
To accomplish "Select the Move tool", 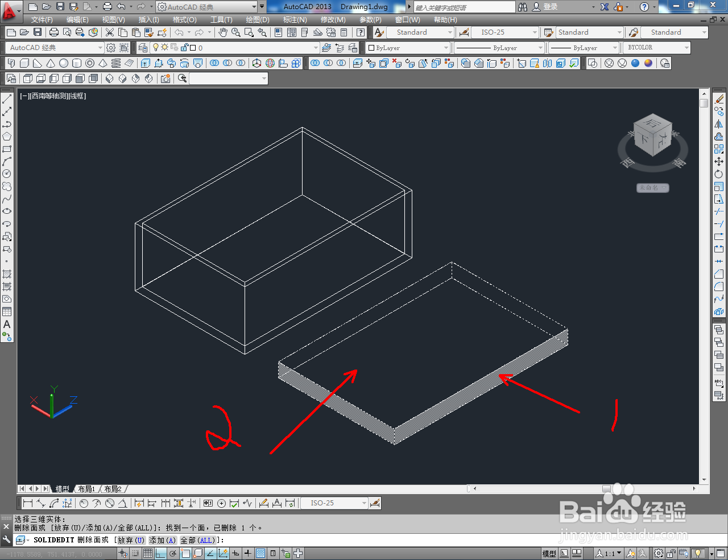I will pos(719,161).
